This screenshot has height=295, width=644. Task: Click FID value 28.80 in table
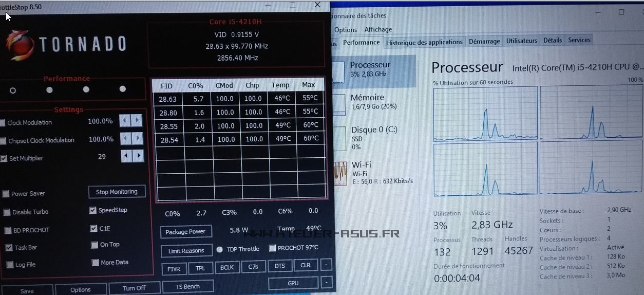click(x=168, y=113)
